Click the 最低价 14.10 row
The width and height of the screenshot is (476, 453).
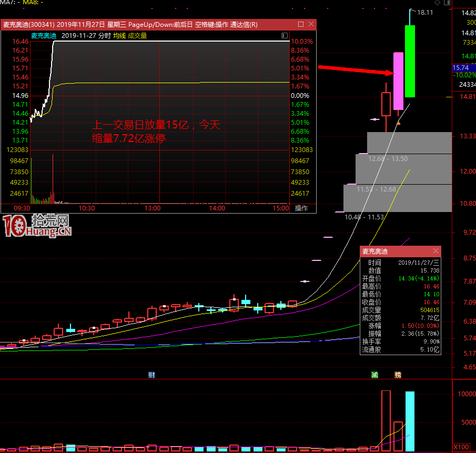click(x=400, y=294)
